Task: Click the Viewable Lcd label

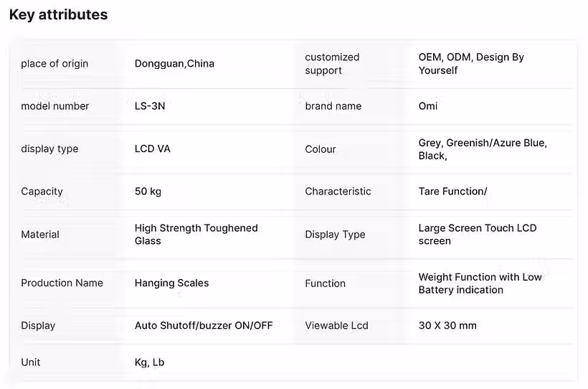Action: (x=336, y=325)
